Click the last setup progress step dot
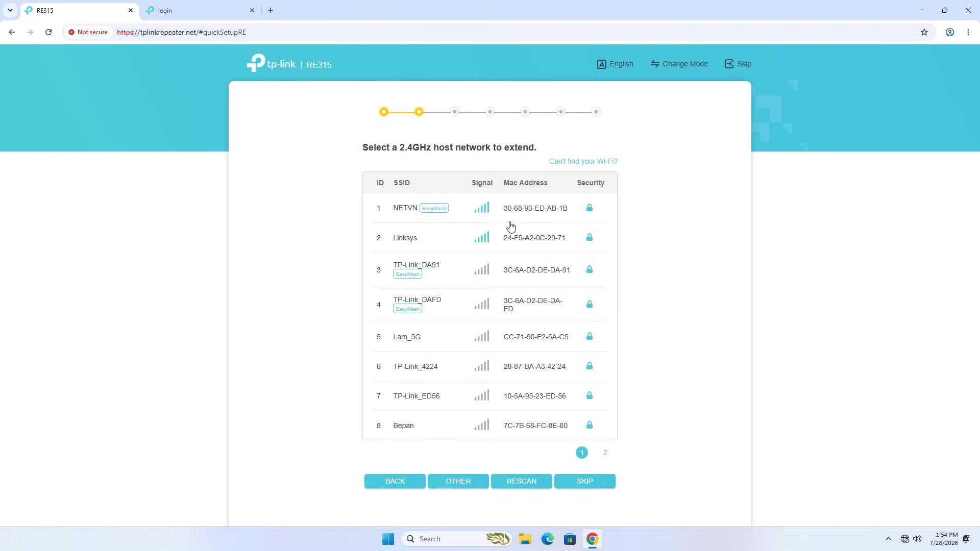The image size is (980, 551). pyautogui.click(x=596, y=112)
